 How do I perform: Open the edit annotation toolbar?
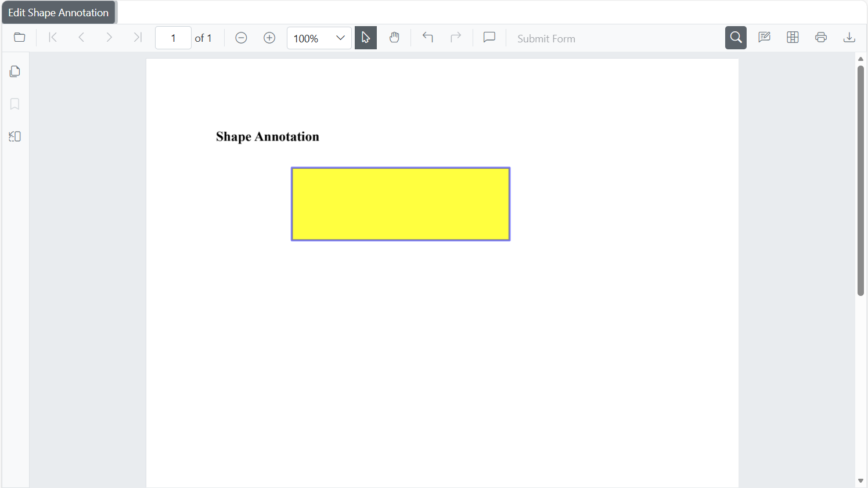pyautogui.click(x=764, y=38)
